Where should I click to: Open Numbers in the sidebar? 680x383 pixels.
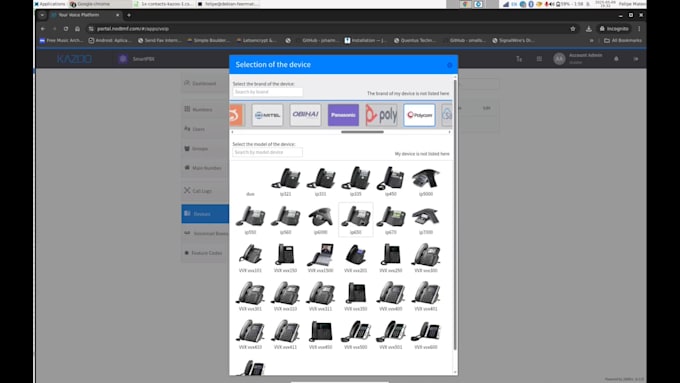(x=204, y=109)
